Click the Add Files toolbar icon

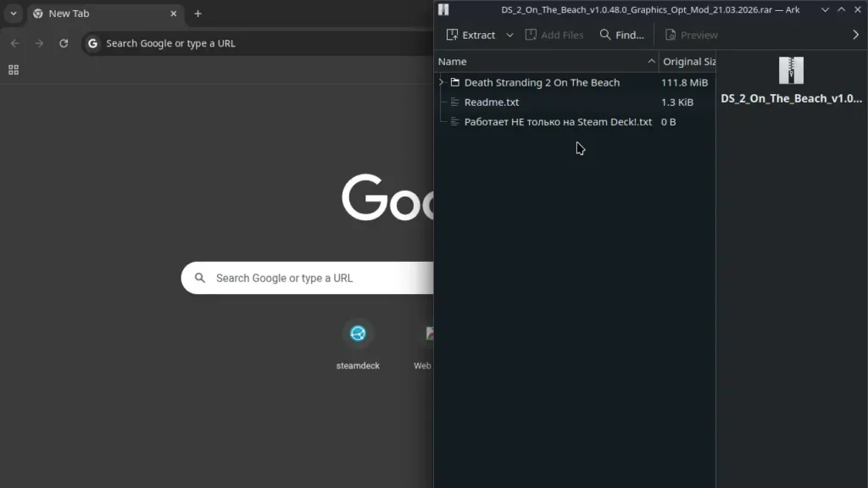(554, 35)
